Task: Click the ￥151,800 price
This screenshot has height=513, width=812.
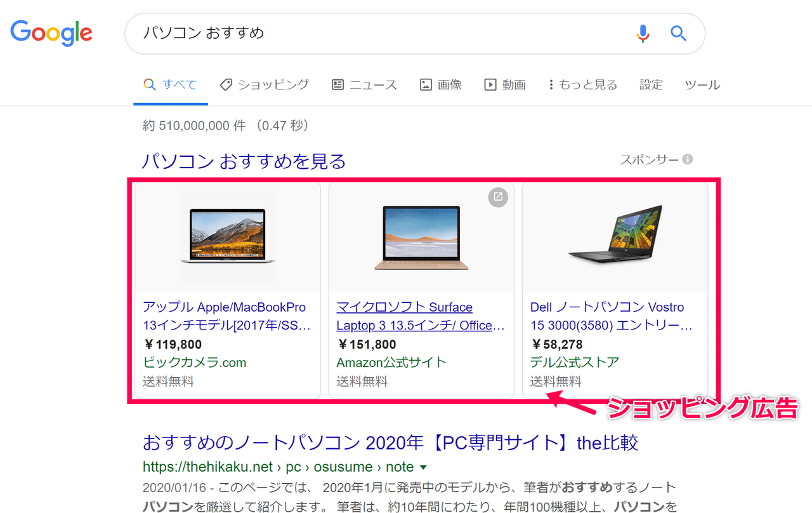Action: 366,345
